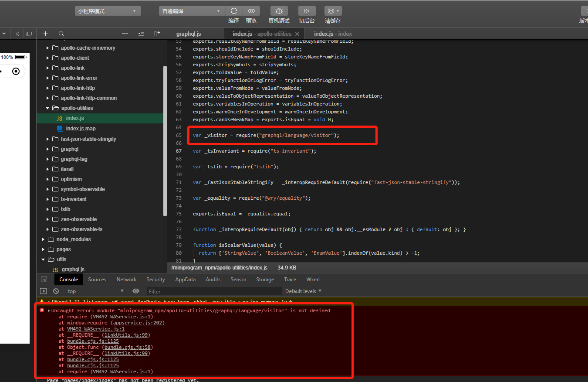
Task: Open file search in explorer panel
Action: 61,34
